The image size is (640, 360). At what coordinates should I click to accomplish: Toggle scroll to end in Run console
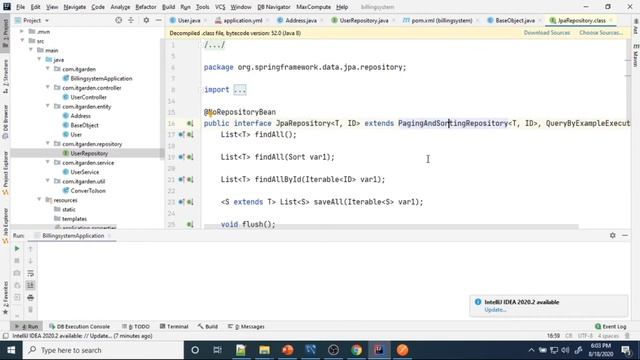30,285
